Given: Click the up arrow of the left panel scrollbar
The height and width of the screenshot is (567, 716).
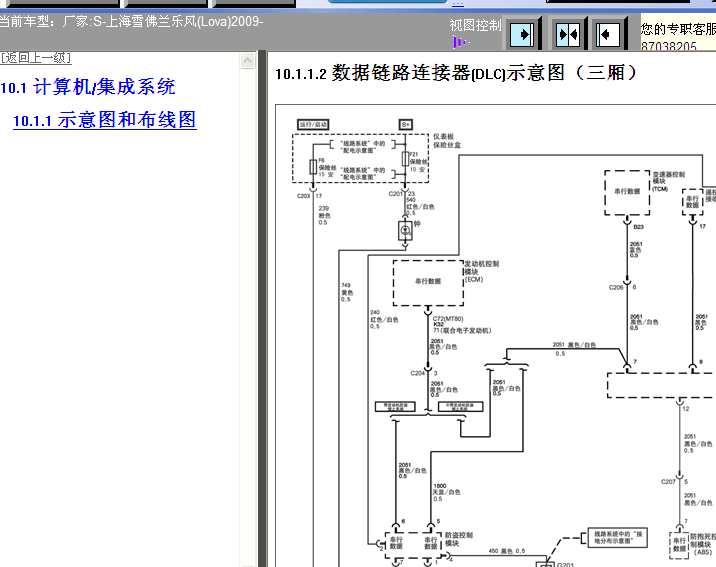Looking at the screenshot, I should [247, 61].
